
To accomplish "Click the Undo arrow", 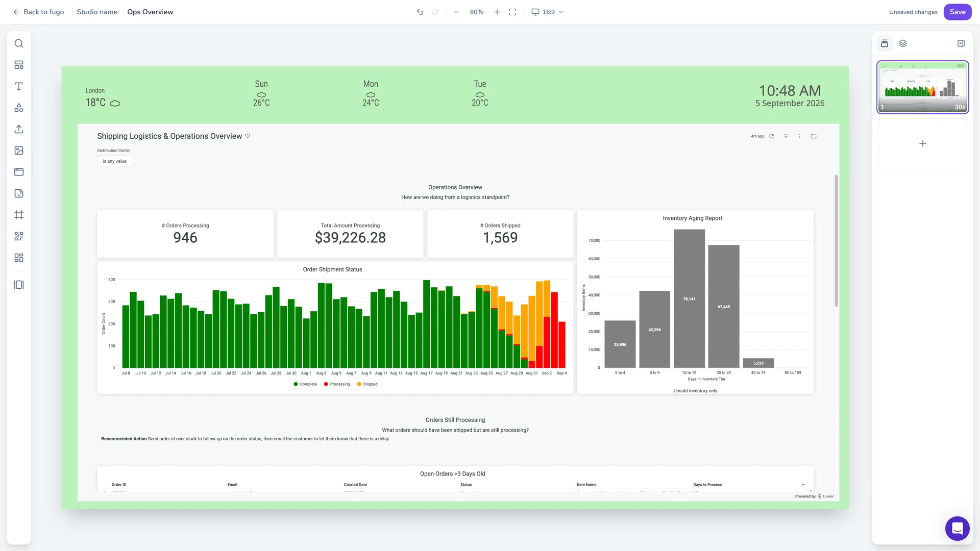I will [420, 12].
